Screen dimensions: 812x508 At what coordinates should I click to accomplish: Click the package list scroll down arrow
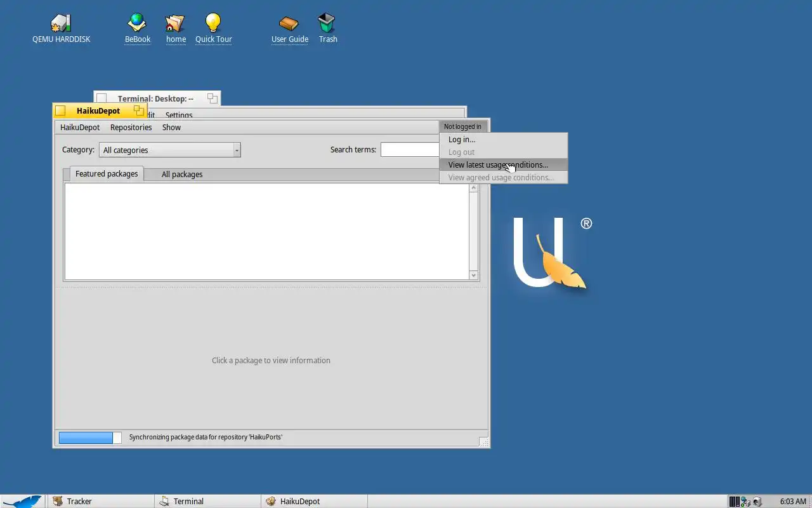click(473, 275)
